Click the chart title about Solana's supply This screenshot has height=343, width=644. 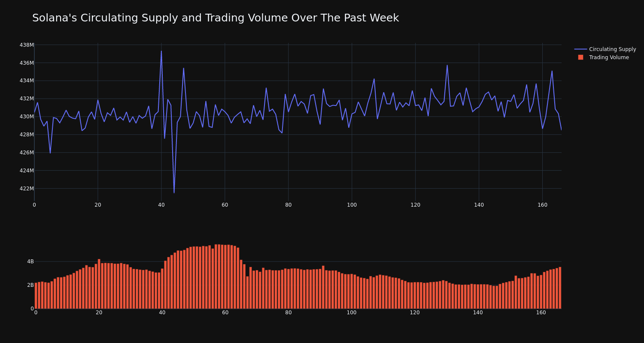(x=216, y=18)
